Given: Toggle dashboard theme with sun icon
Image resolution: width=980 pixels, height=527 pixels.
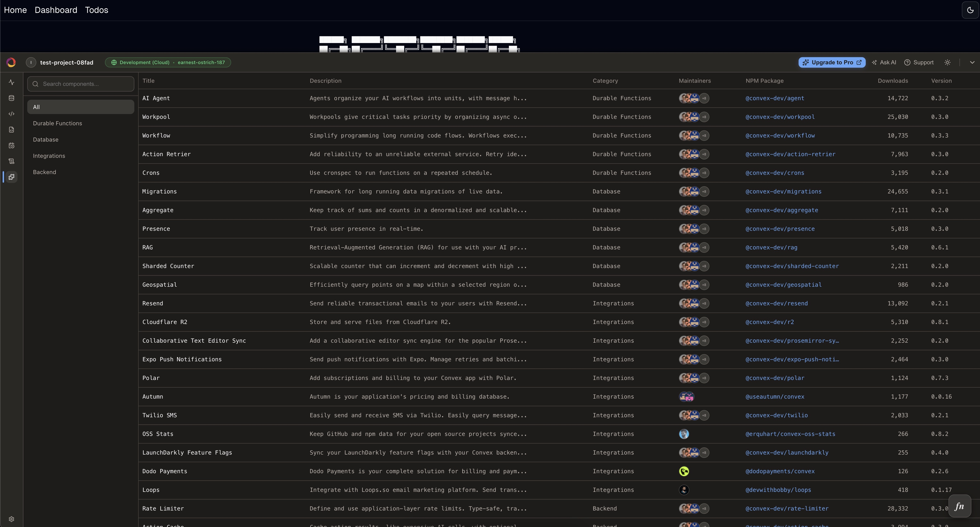Looking at the screenshot, I should point(947,62).
